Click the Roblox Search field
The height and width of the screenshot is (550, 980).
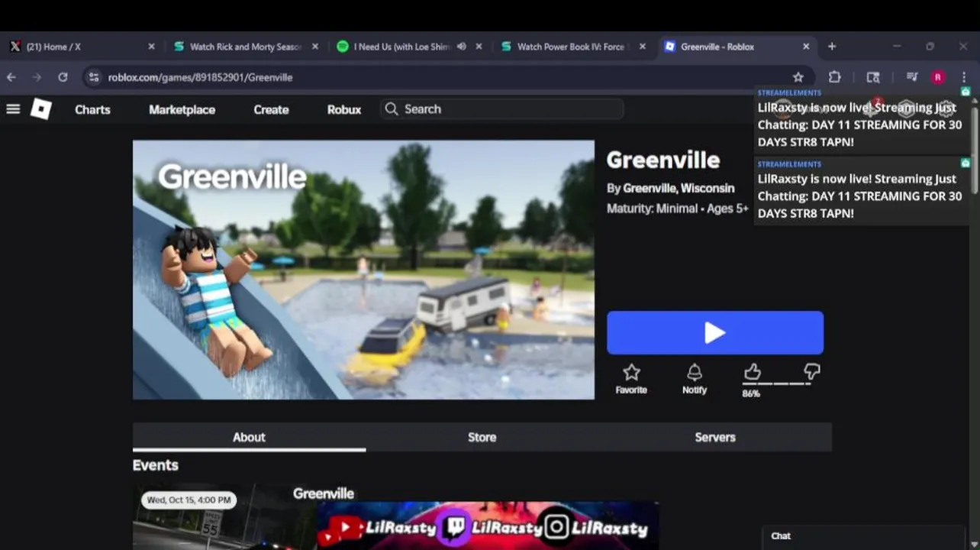tap(501, 109)
